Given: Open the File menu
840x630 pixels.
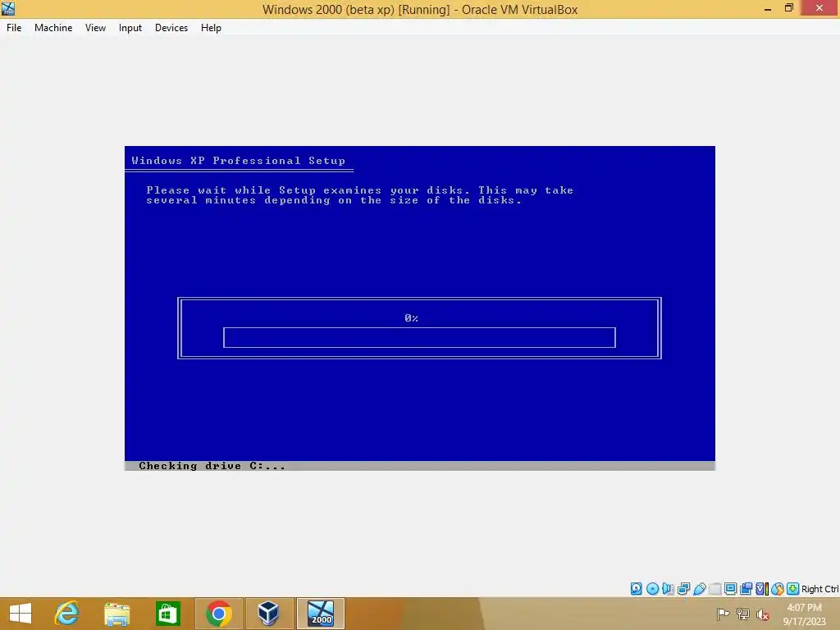Looking at the screenshot, I should 14,28.
